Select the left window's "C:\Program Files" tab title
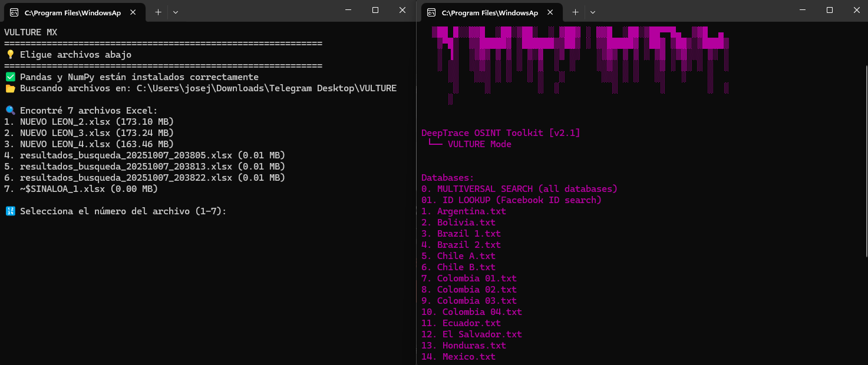 [72, 12]
